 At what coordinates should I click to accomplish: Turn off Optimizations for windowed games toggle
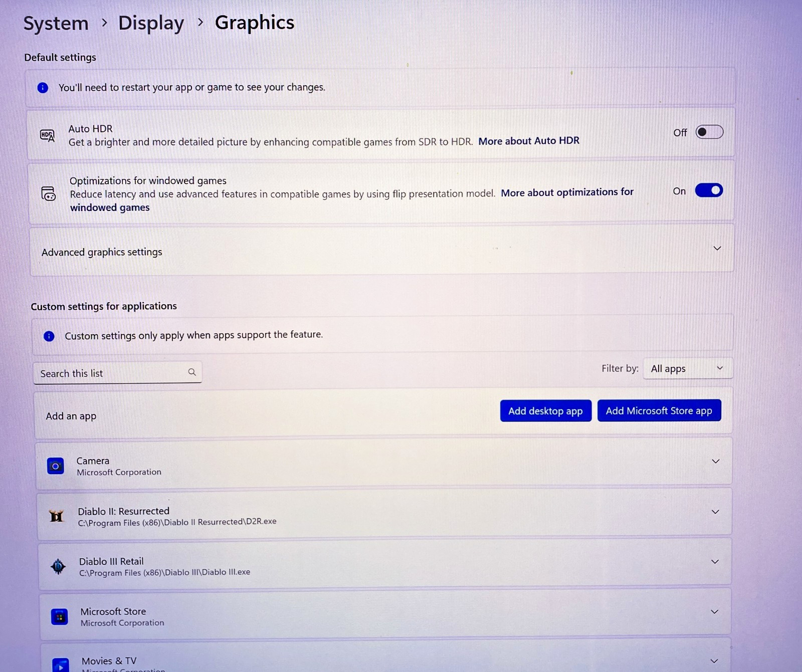click(709, 190)
